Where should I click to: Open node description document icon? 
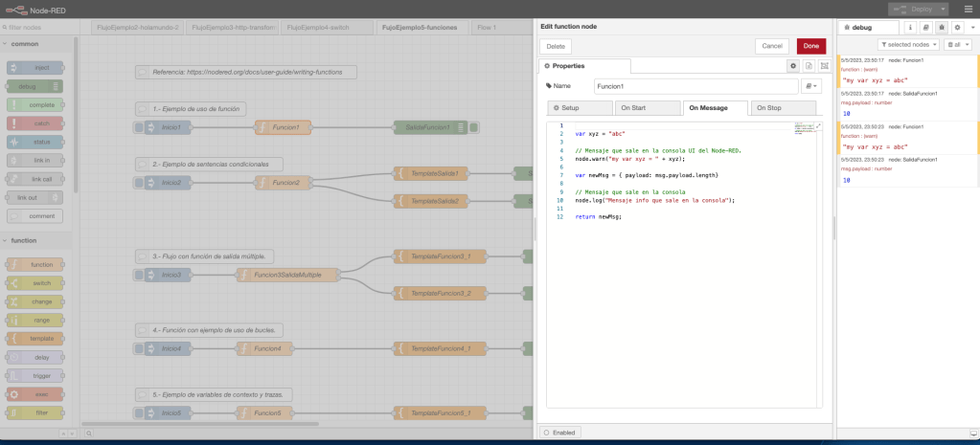(x=809, y=66)
